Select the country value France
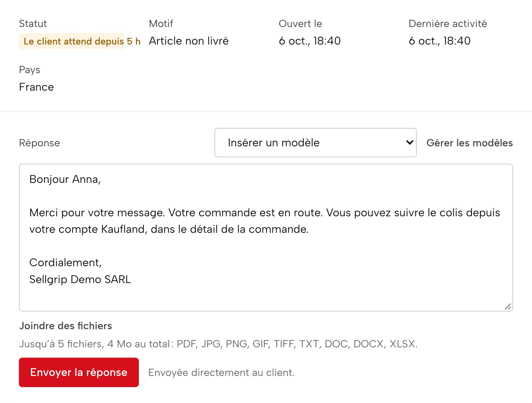This screenshot has height=403, width=532. pyautogui.click(x=37, y=87)
